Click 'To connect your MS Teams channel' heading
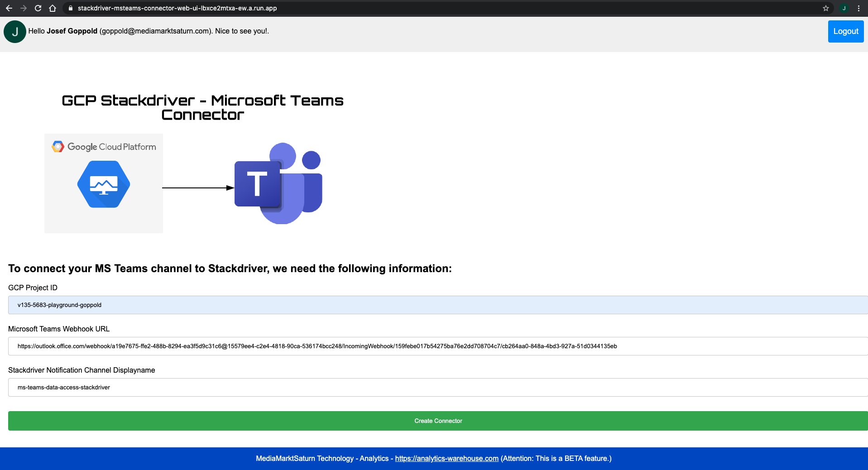868x470 pixels. (x=230, y=269)
